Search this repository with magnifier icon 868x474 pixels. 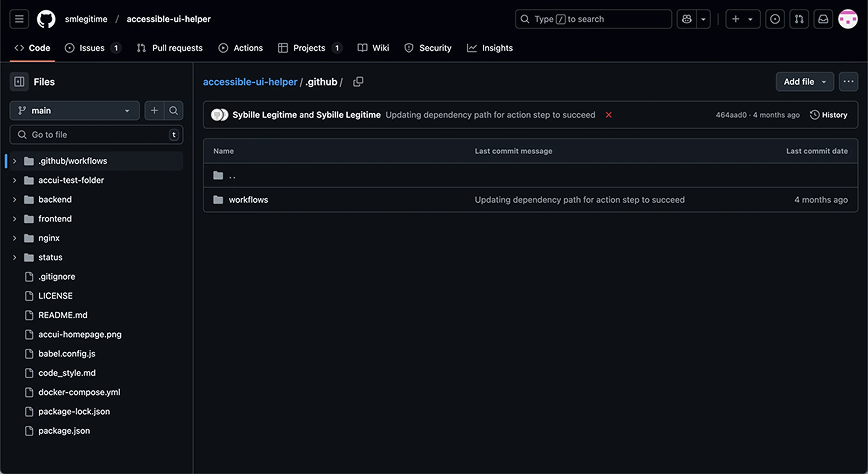pos(173,111)
